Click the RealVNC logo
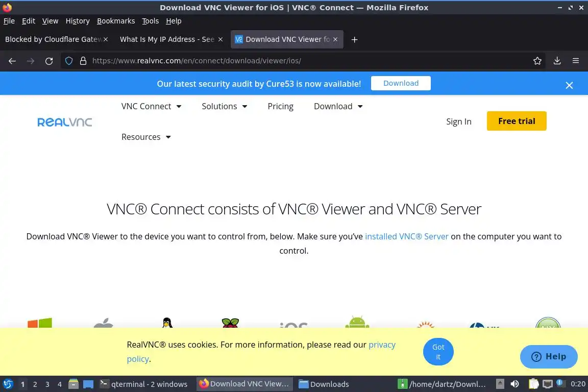The width and height of the screenshot is (588, 392). pyautogui.click(x=64, y=122)
